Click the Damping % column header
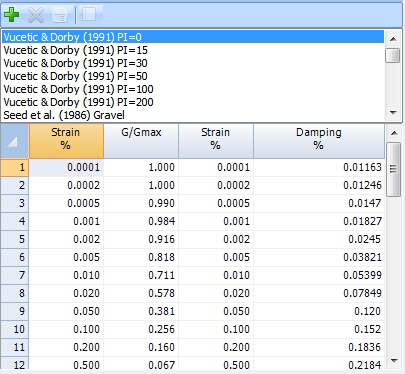 [319, 141]
